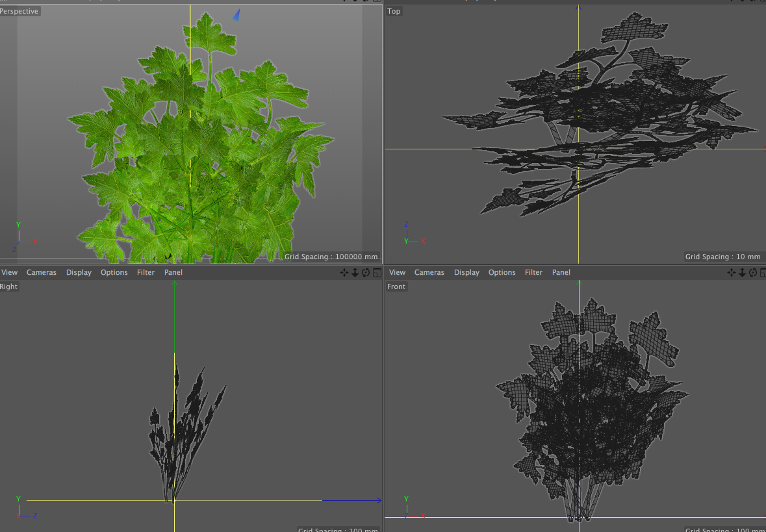Click the pan icon in Right viewport
The width and height of the screenshot is (766, 532).
344,273
